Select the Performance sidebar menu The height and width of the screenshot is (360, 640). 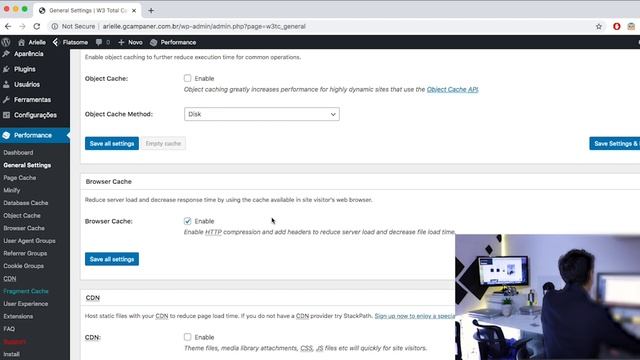[33, 135]
